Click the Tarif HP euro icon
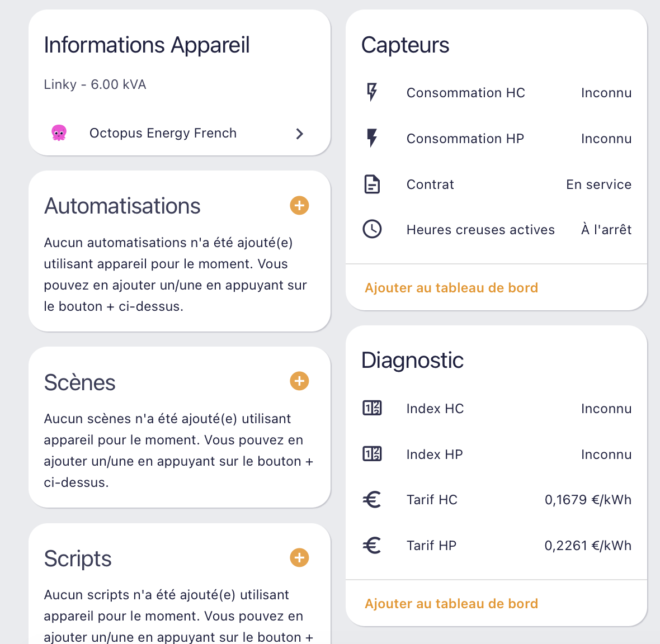 pos(372,545)
